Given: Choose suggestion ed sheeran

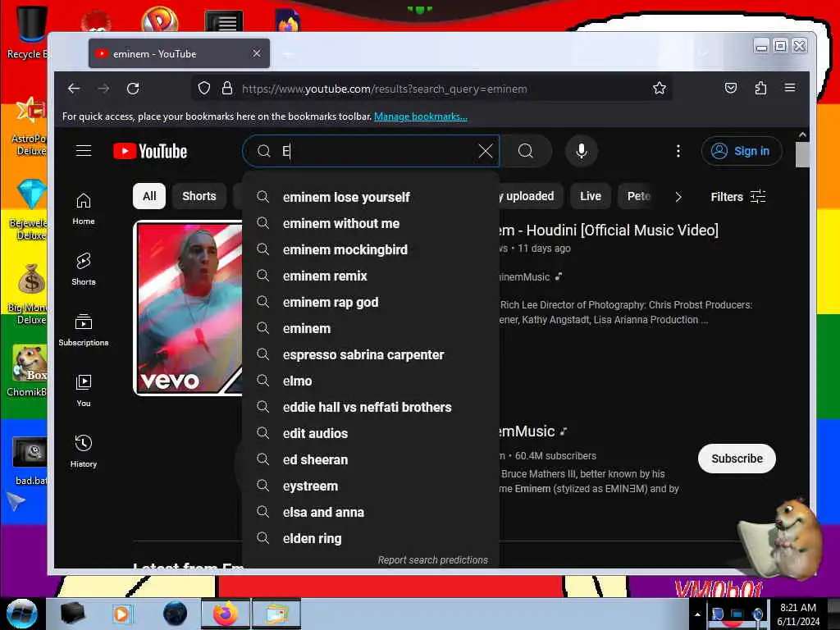Looking at the screenshot, I should point(371,459).
